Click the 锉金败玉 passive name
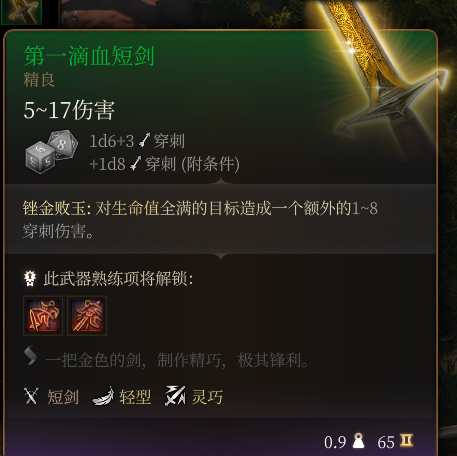The height and width of the screenshot is (456, 457). click(x=55, y=208)
